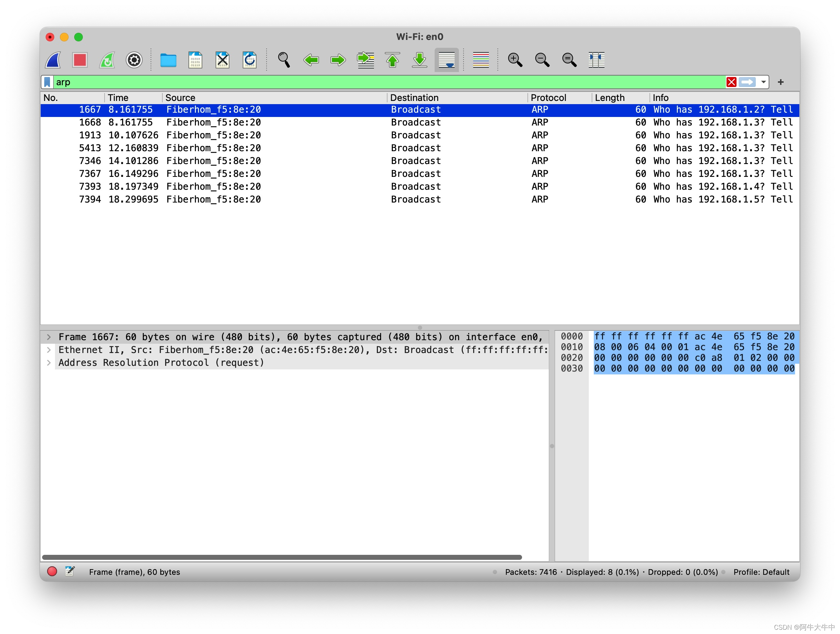Zoom in the main window text

(515, 60)
